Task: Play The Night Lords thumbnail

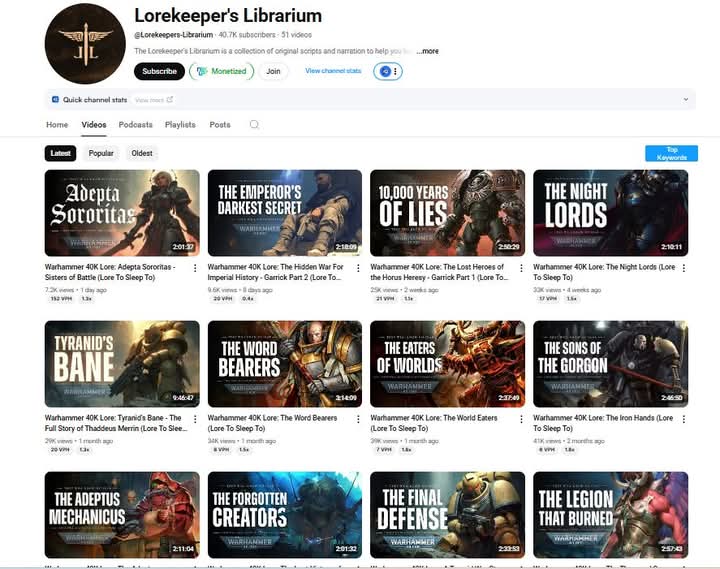Action: (x=611, y=213)
